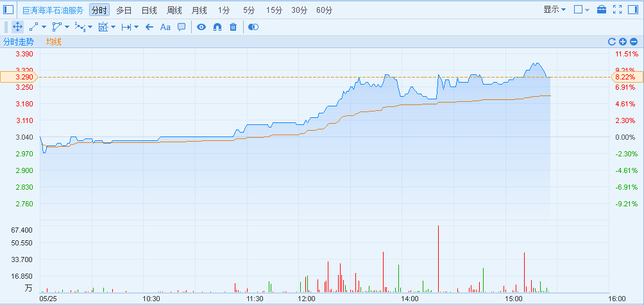Image resolution: width=644 pixels, height=305 pixels.
Task: Toggle the overlay compare circles icon
Action: click(253, 27)
